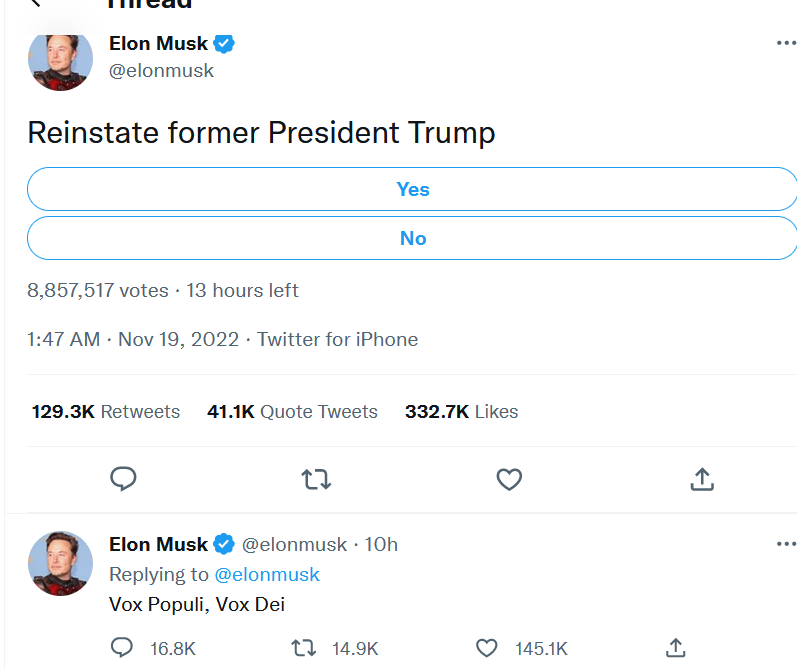The width and height of the screenshot is (797, 670).
Task: Like the Vox Populi, Vox Dei reply
Action: click(x=487, y=648)
